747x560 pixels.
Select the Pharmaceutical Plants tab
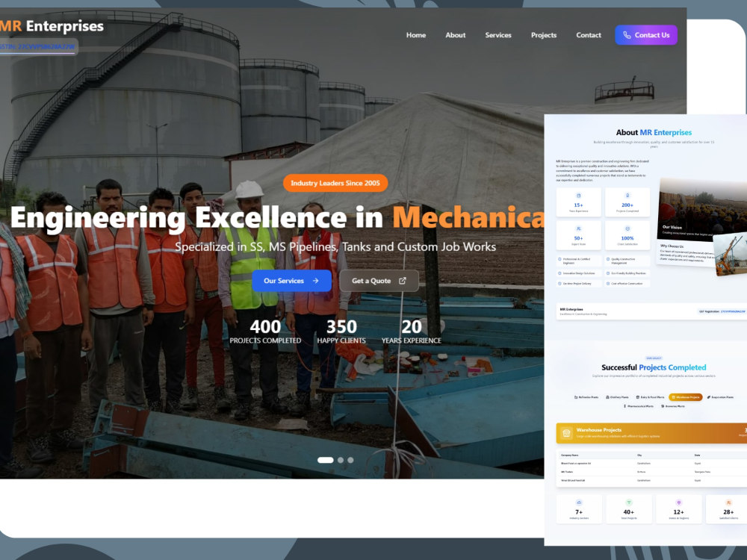click(x=639, y=406)
